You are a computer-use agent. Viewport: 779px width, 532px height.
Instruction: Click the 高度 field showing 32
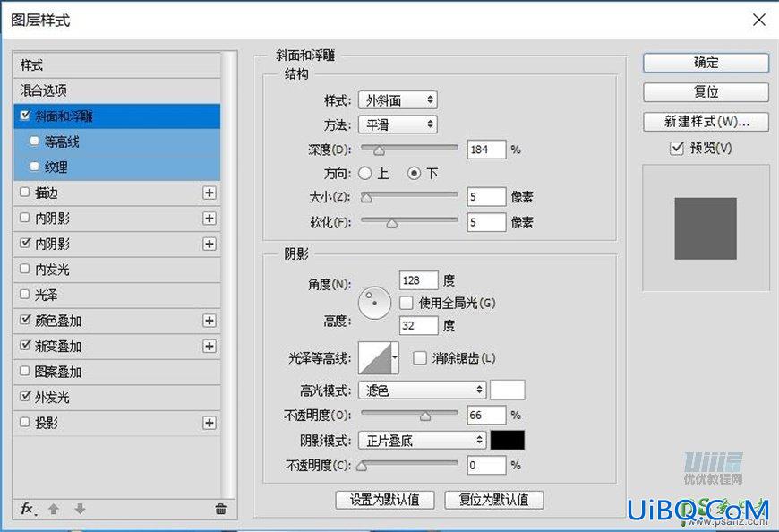419,326
